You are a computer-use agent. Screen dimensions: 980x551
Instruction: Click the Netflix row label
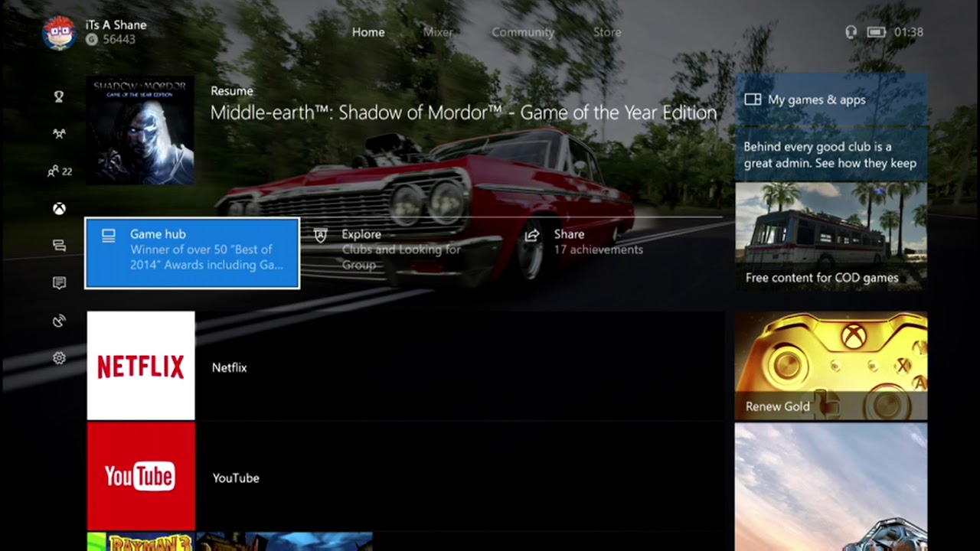pyautogui.click(x=230, y=368)
